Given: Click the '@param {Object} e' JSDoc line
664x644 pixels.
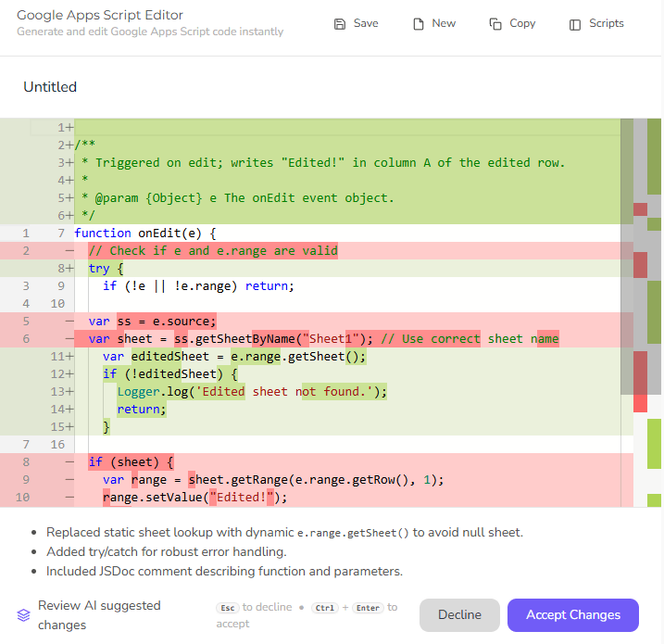Looking at the screenshot, I should coord(238,198).
